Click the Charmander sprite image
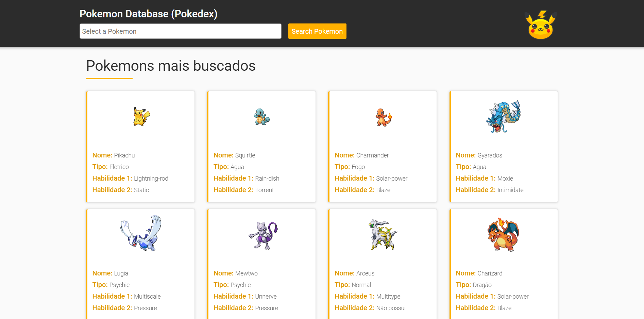Image resolution: width=644 pixels, height=319 pixels. 383,117
